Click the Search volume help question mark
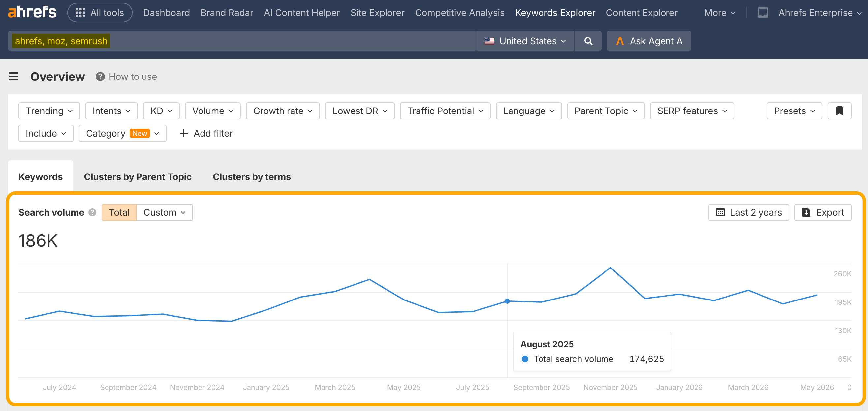868x411 pixels. point(92,212)
